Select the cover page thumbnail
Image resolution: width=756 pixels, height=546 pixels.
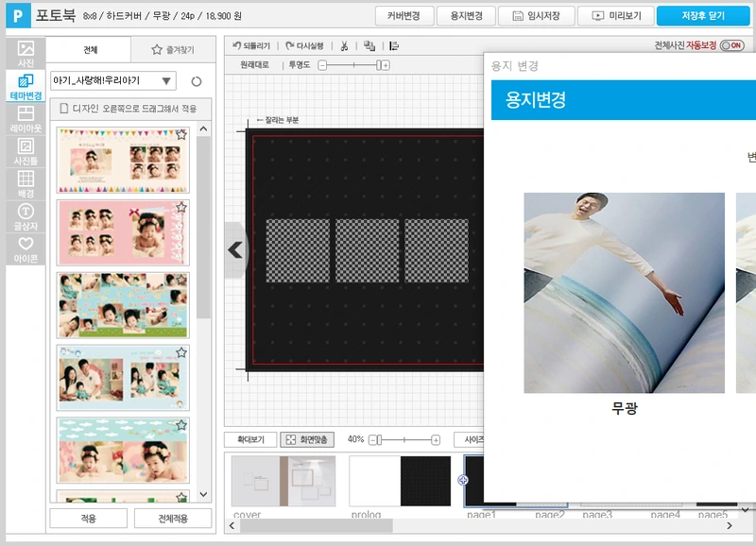(283, 481)
